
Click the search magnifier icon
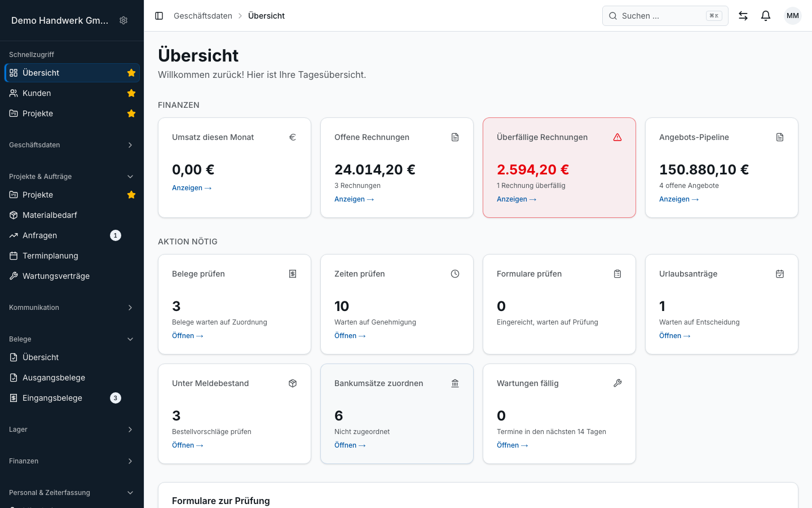click(x=613, y=16)
